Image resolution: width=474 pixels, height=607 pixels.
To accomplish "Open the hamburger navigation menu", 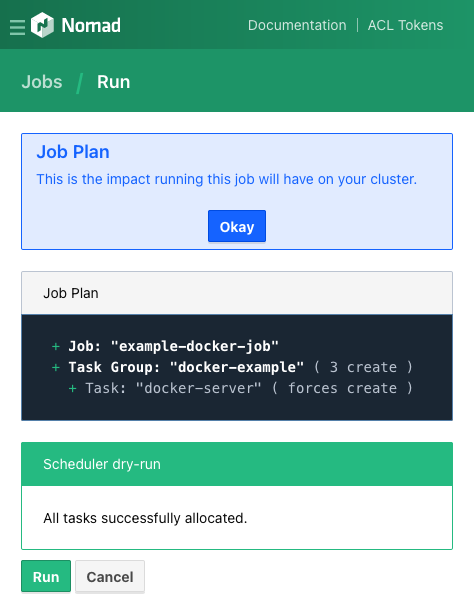I will [x=17, y=27].
